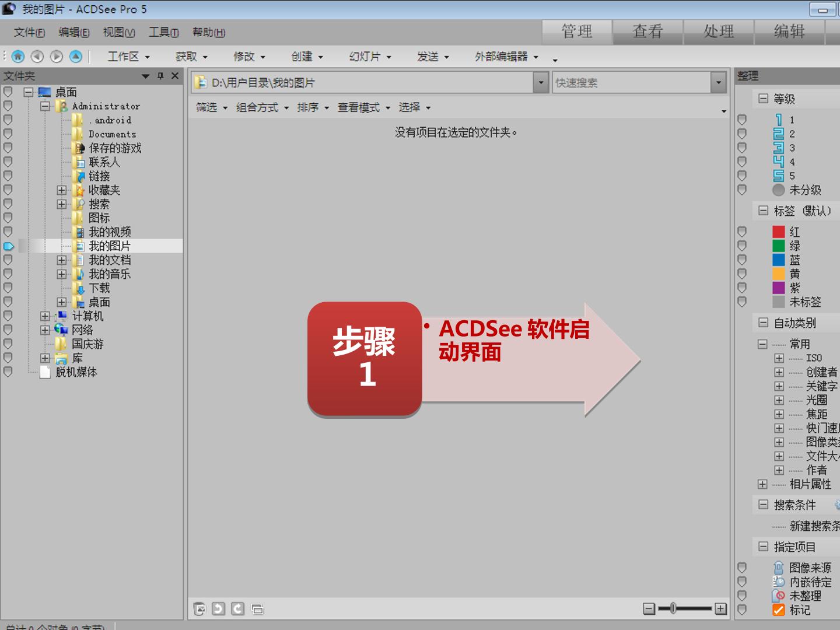Select the red 红 color label swatch
Screen dimensions: 840x630
click(x=778, y=232)
